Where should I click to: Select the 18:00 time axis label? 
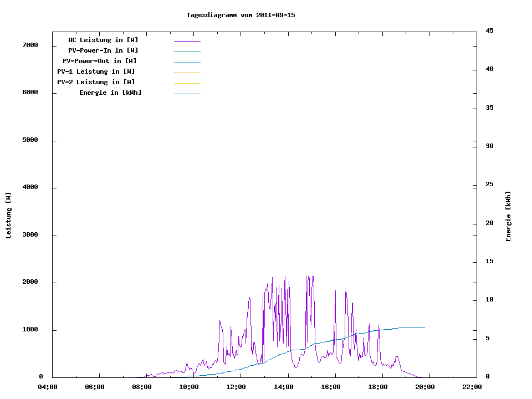point(378,387)
